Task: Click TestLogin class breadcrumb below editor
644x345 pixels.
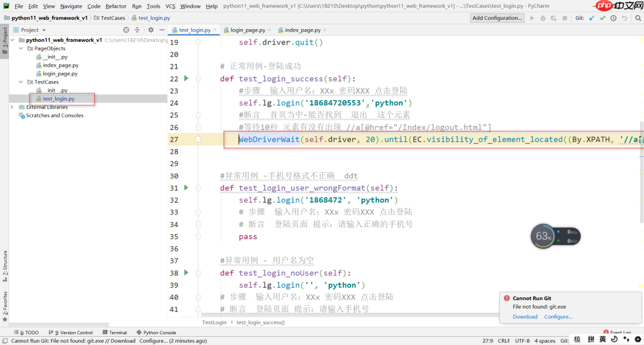Action: (x=214, y=322)
